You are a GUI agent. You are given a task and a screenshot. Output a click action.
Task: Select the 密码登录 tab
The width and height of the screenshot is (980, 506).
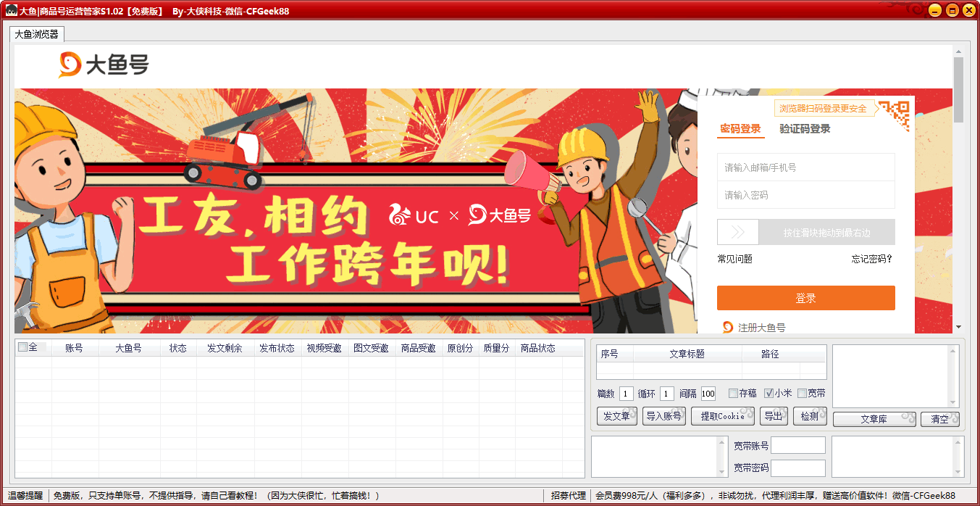[740, 129]
